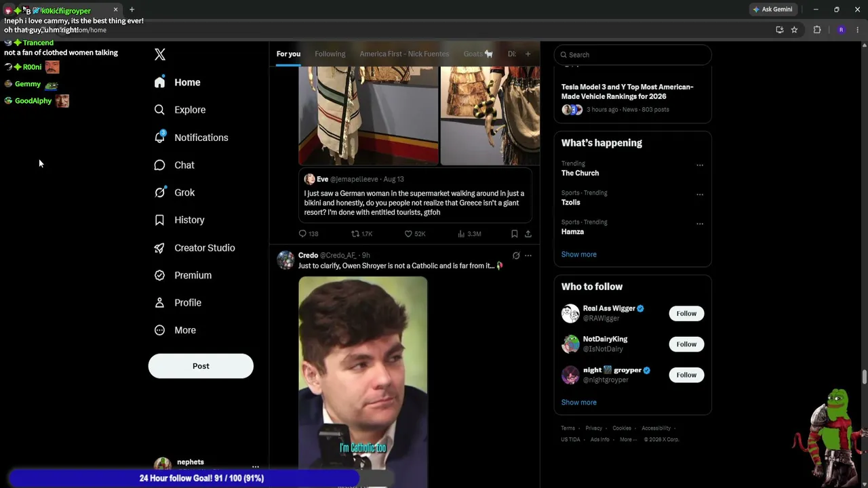Open @Credo_AF handle link
Image resolution: width=868 pixels, height=488 pixels.
[x=338, y=256]
